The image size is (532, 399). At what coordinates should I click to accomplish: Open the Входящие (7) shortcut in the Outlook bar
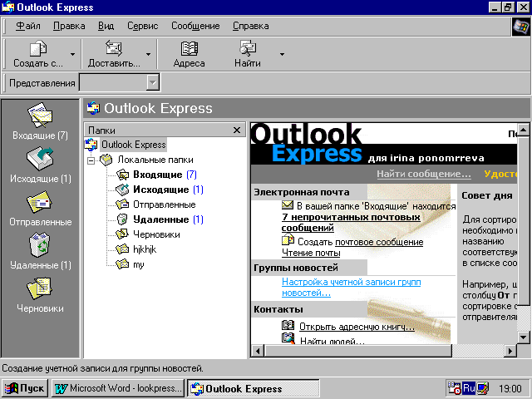click(x=40, y=121)
